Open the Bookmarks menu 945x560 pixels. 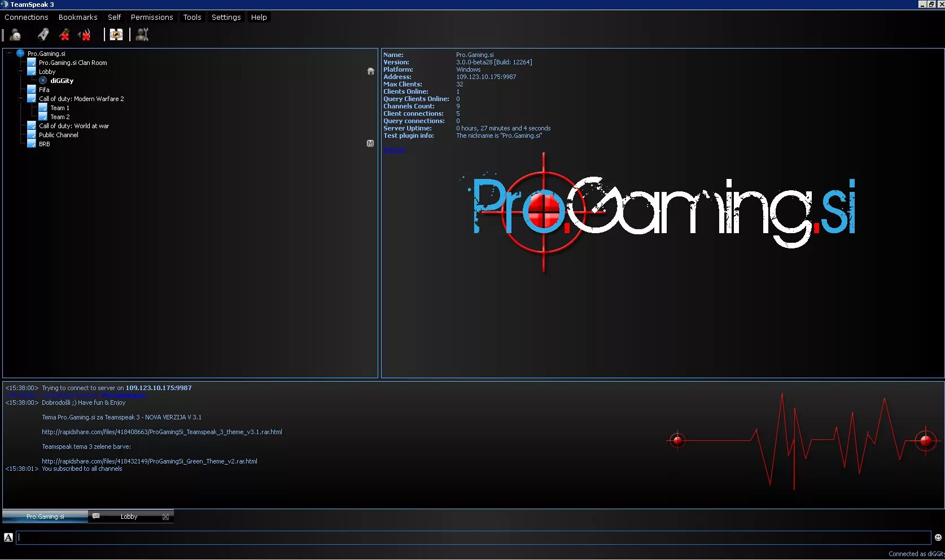coord(78,17)
